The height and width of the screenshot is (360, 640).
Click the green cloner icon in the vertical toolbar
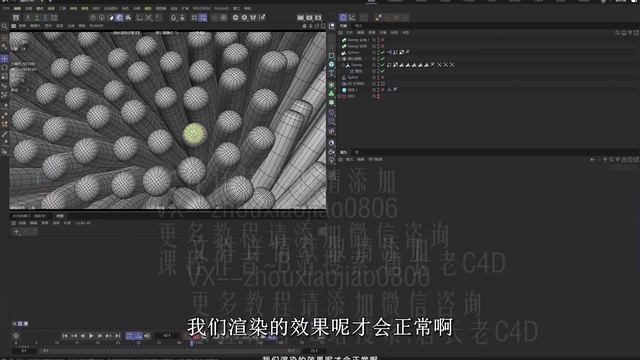[331, 93]
